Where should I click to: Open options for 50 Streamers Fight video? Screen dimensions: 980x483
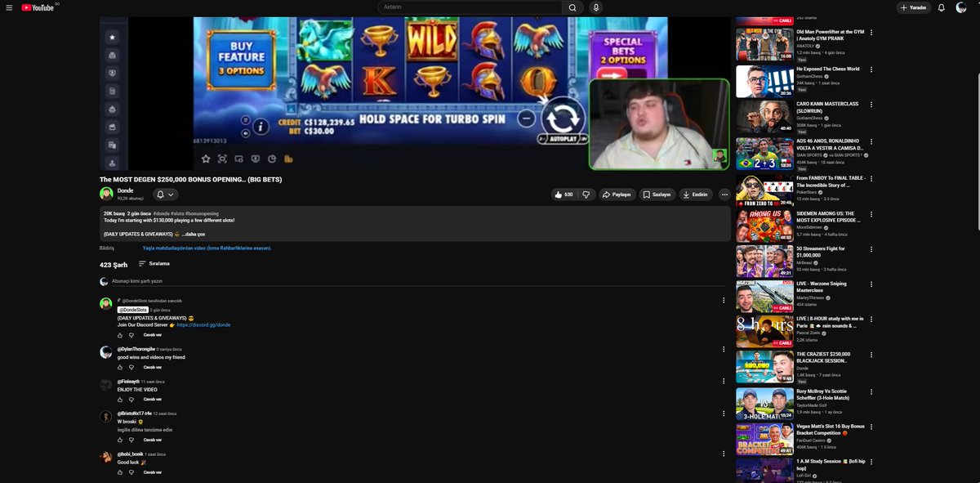(871, 248)
